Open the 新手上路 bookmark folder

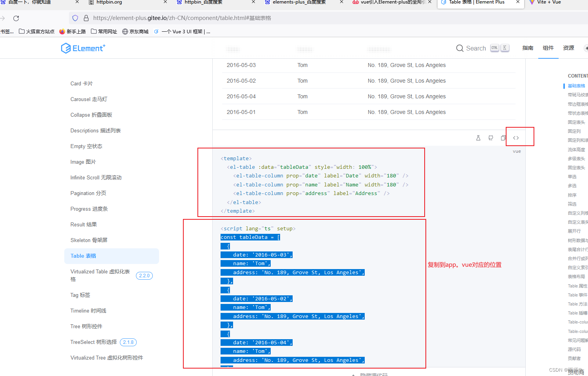pyautogui.click(x=76, y=31)
